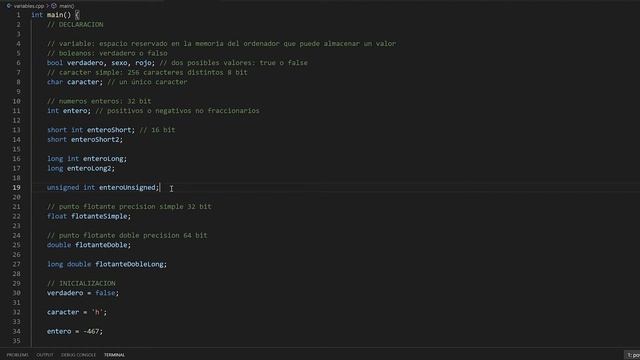
Task: Click the function symbol icon before main()
Action: pos(54,6)
